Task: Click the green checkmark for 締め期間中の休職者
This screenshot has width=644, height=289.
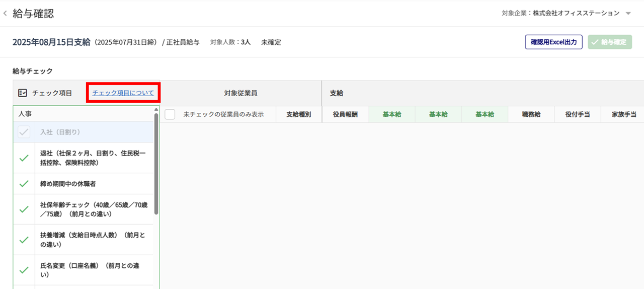Action: click(24, 184)
